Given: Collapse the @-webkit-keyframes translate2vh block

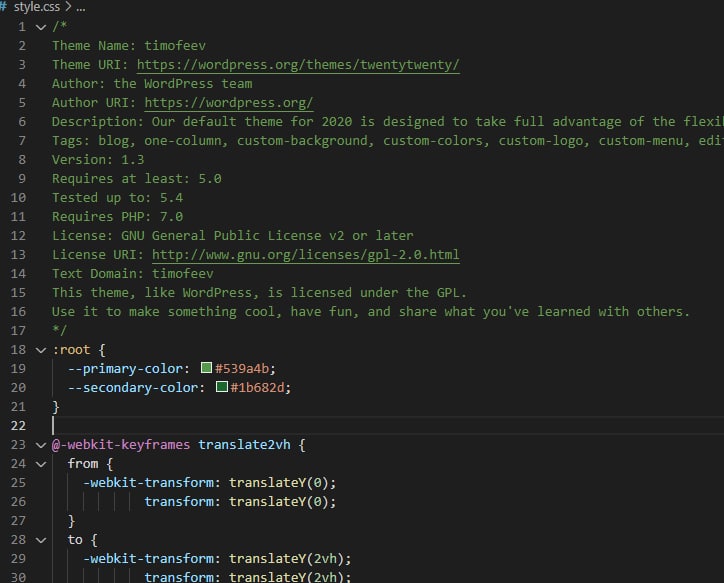Looking at the screenshot, I should pyautogui.click(x=40, y=445).
